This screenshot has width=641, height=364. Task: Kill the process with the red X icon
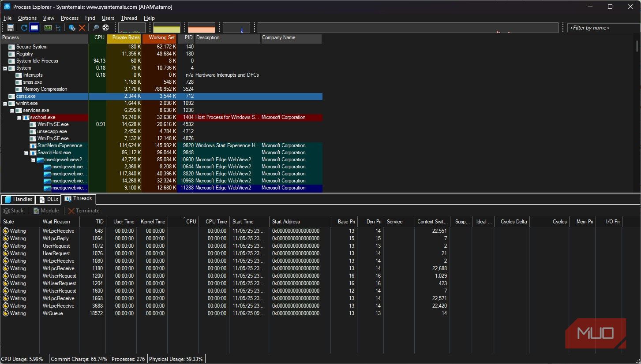(82, 28)
